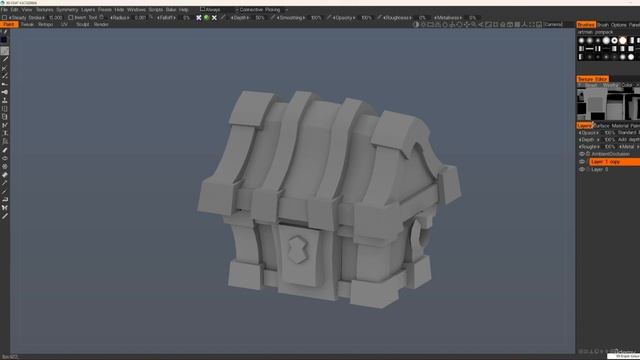640x360 pixels.
Task: Open the Camera dropdown
Action: 553,24
